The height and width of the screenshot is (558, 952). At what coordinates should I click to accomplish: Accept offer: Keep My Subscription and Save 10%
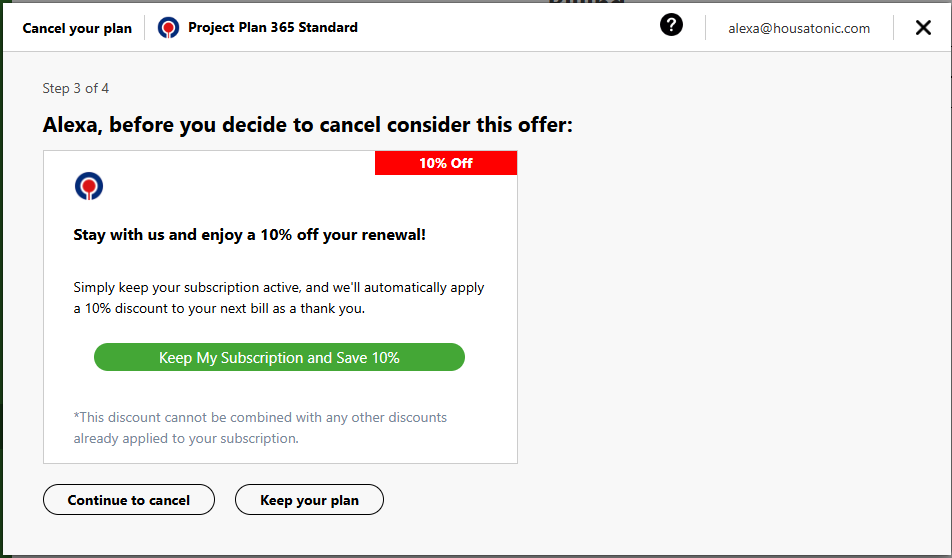click(x=279, y=357)
